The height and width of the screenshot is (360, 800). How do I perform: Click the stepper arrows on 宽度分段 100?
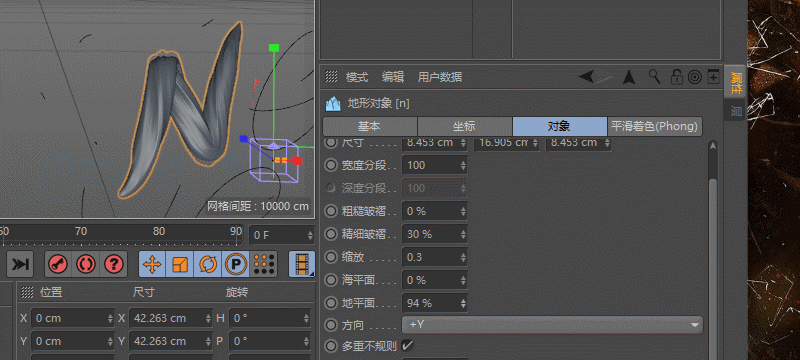pyautogui.click(x=463, y=165)
